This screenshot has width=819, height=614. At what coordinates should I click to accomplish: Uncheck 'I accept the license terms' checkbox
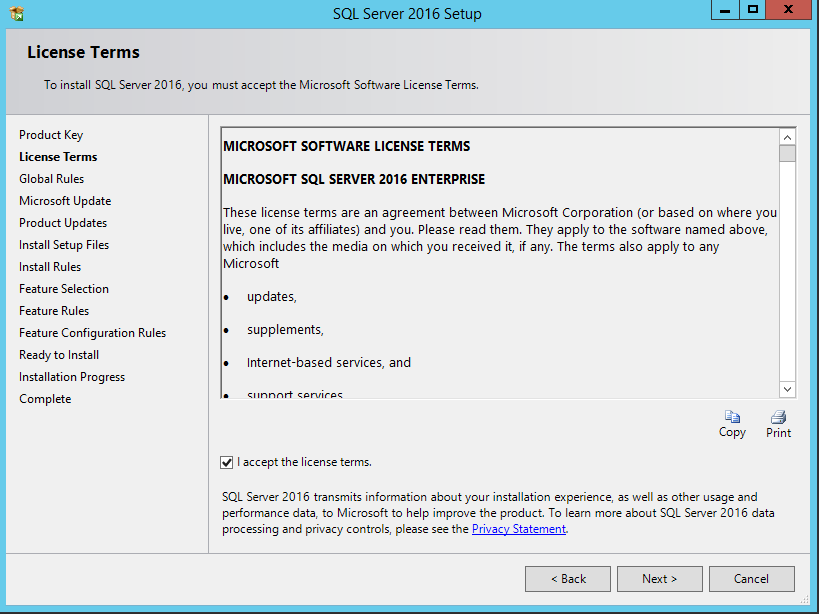click(226, 463)
